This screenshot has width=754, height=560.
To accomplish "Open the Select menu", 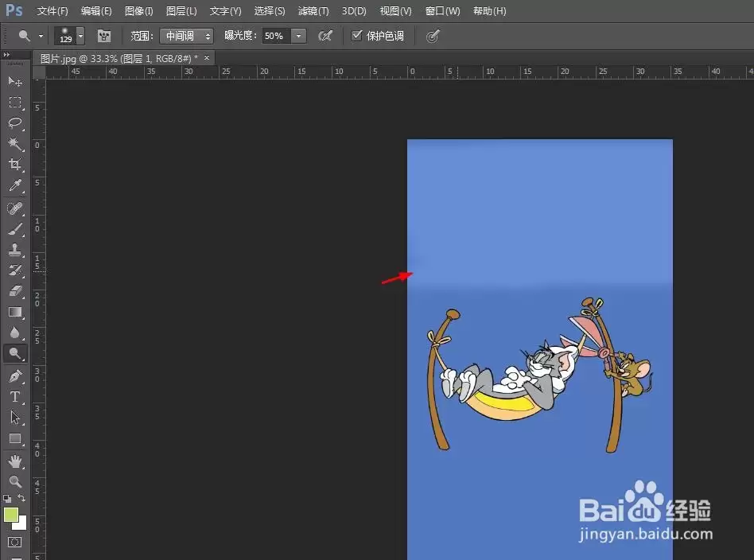I will 270,10.
